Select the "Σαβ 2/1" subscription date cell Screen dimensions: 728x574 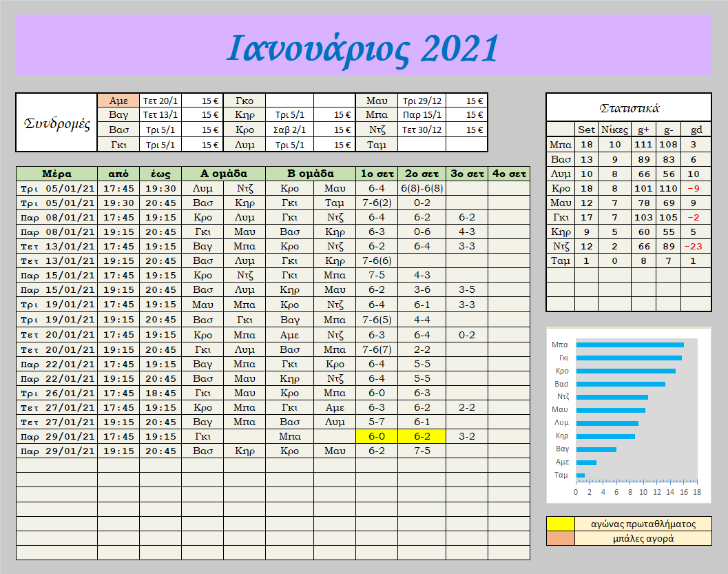tap(289, 130)
